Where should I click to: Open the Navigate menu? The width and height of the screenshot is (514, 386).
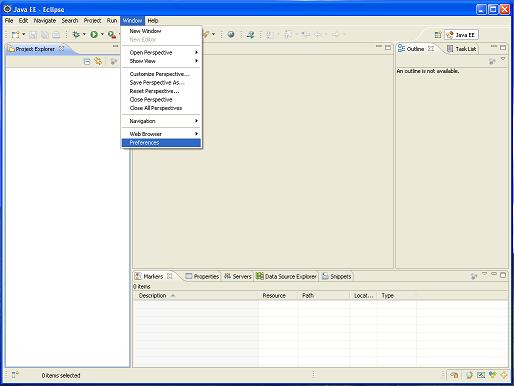[45, 21]
